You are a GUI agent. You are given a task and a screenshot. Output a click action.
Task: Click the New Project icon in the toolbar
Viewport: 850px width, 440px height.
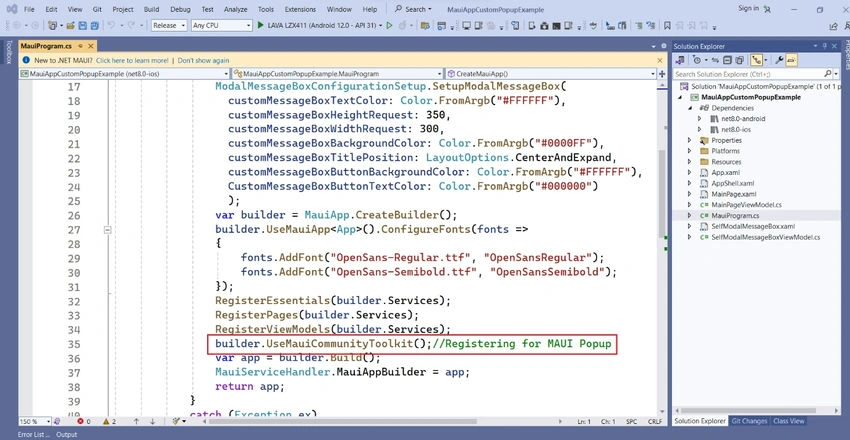pyautogui.click(x=52, y=25)
